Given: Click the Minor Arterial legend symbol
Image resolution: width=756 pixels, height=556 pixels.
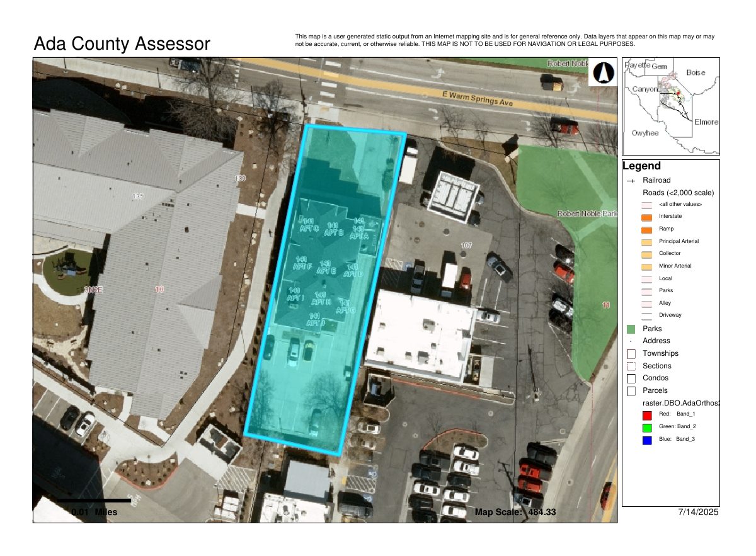Looking at the screenshot, I should [646, 266].
